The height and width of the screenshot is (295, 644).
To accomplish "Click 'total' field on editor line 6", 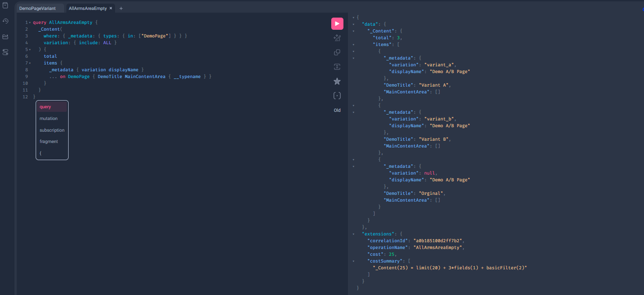I will pos(51,56).
